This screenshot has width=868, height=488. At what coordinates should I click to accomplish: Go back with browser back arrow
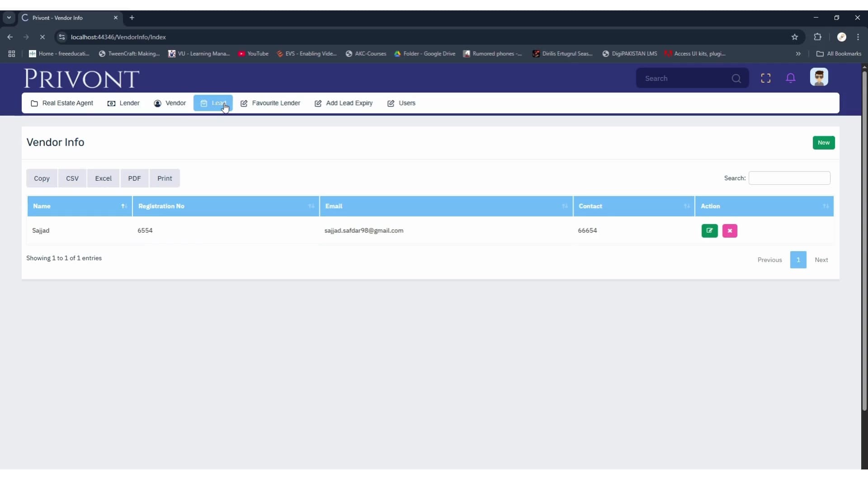(x=10, y=37)
